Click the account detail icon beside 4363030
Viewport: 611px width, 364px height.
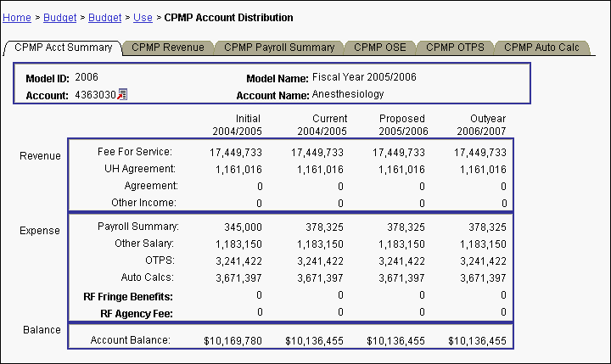(x=122, y=94)
